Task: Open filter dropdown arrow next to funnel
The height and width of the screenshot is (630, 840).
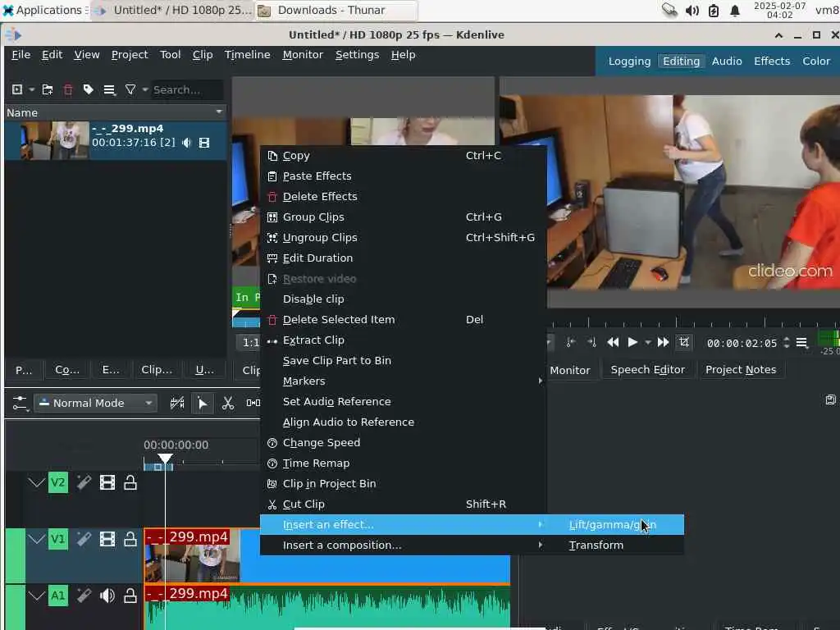Action: click(144, 89)
